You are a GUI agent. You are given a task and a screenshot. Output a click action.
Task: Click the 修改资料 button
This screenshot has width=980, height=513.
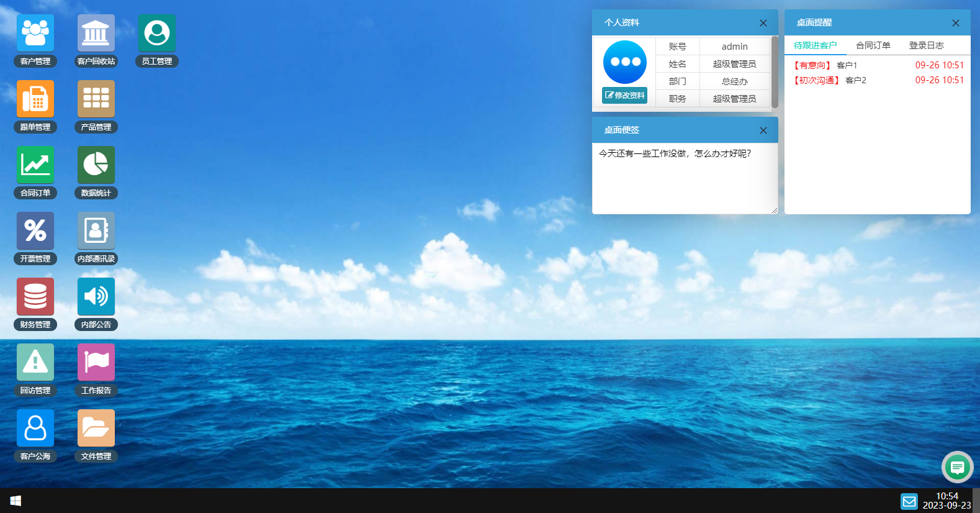pos(625,95)
